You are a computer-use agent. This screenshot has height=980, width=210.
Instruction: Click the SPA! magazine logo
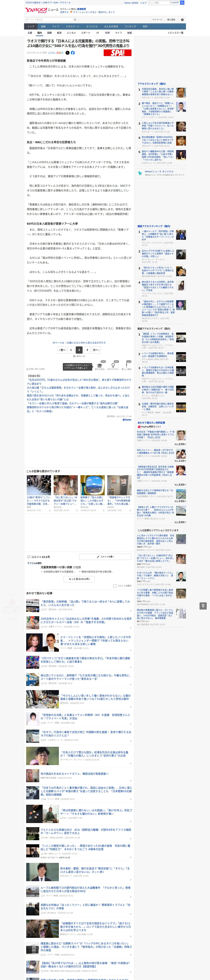click(x=118, y=53)
